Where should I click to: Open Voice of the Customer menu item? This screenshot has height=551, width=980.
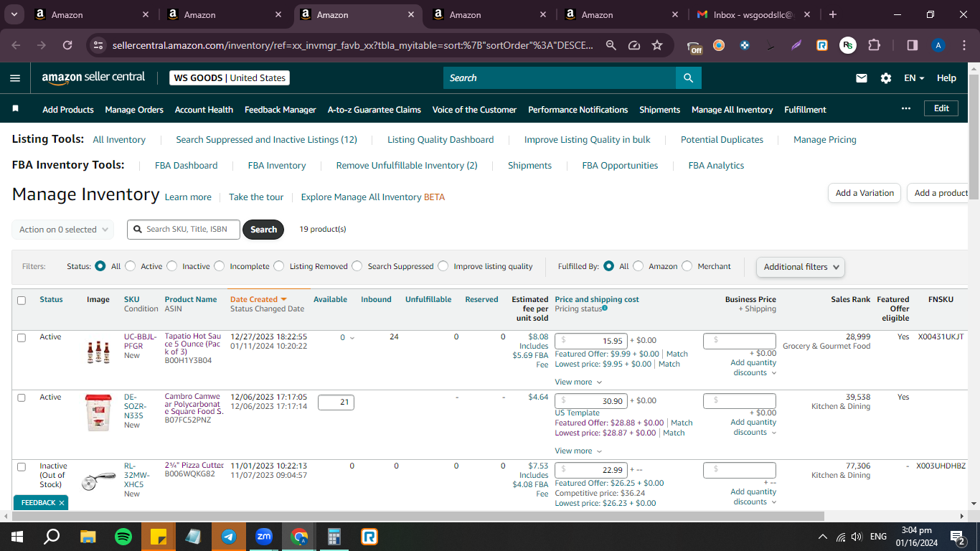click(x=474, y=110)
